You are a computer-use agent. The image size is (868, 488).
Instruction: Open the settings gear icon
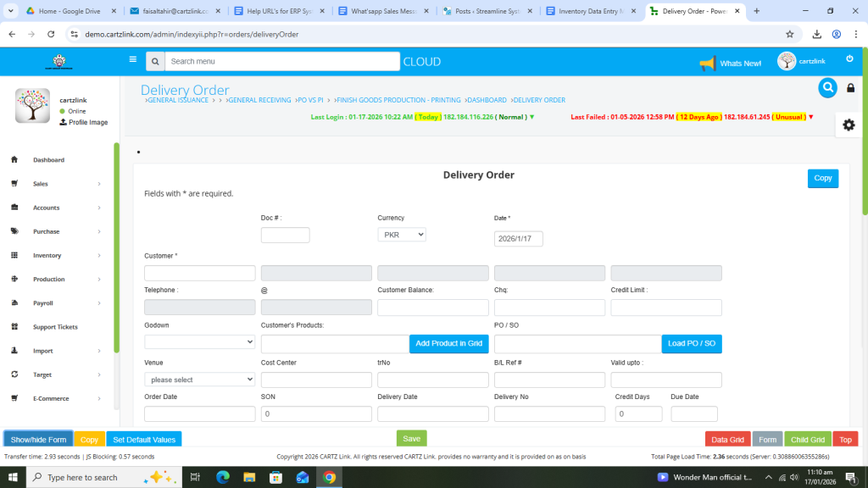coord(849,125)
